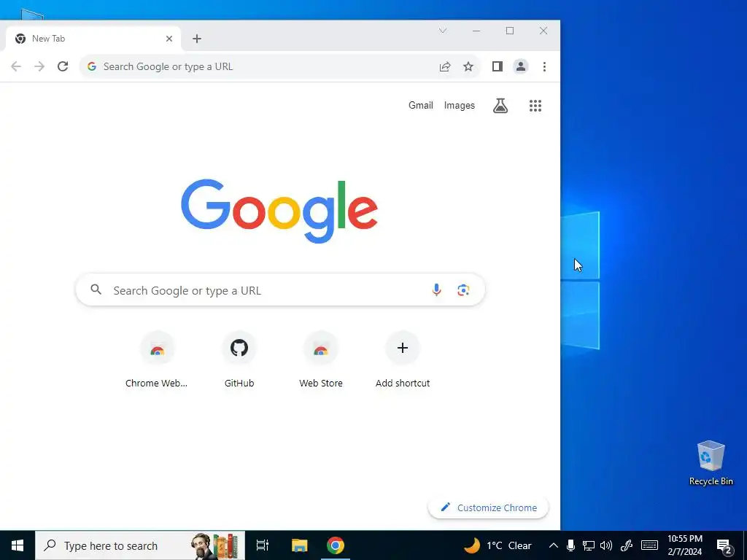Screen dimensions: 747x560
Task: Open the Windows Start menu
Action: pyautogui.click(x=18, y=545)
